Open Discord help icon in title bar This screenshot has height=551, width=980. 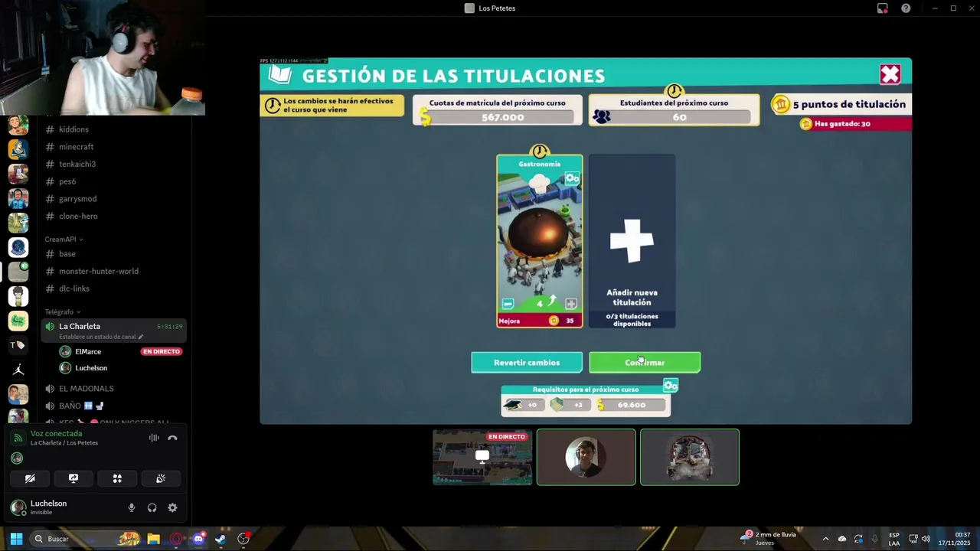906,8
